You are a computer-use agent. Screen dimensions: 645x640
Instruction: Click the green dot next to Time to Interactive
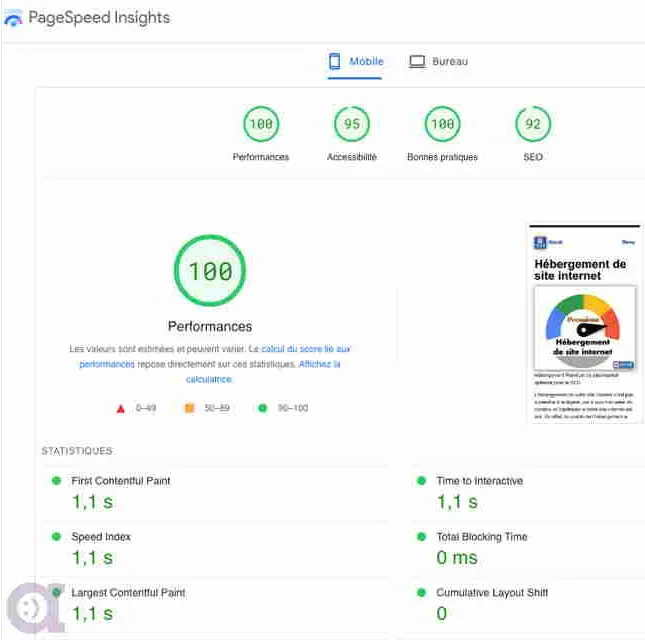tap(422, 480)
